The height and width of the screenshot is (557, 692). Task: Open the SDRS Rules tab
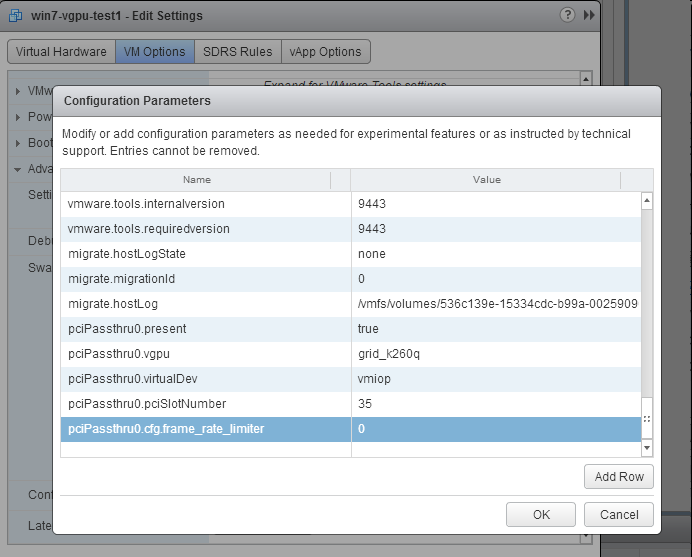pyautogui.click(x=237, y=52)
